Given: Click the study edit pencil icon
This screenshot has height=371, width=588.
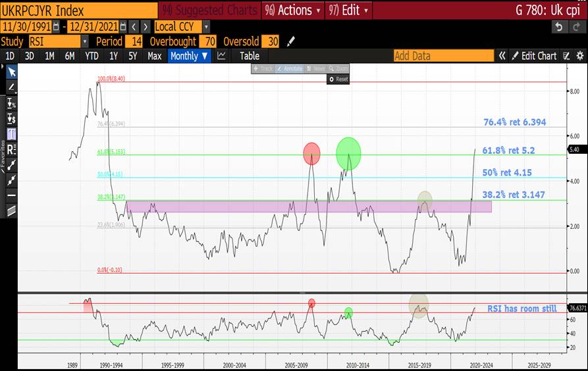Looking at the screenshot, I should (290, 41).
